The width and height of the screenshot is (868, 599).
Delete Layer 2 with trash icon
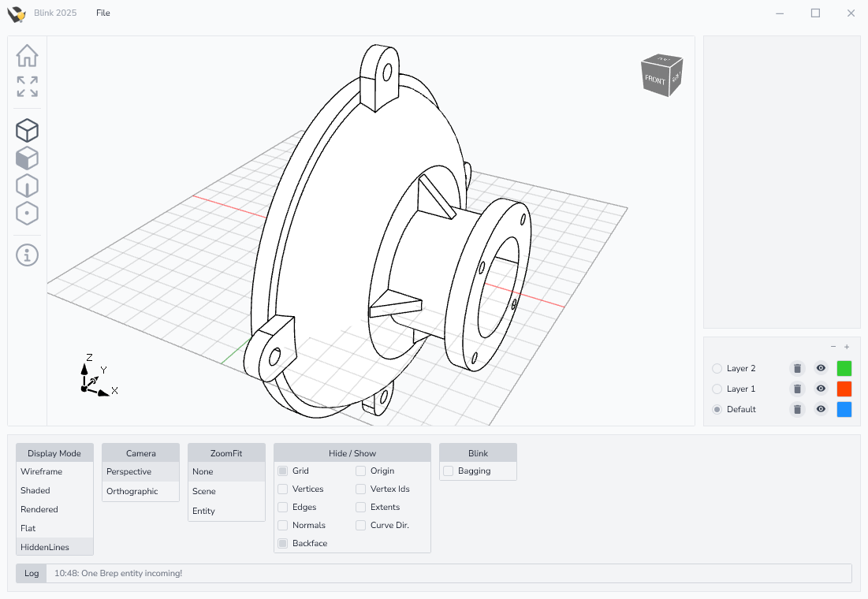coord(797,368)
